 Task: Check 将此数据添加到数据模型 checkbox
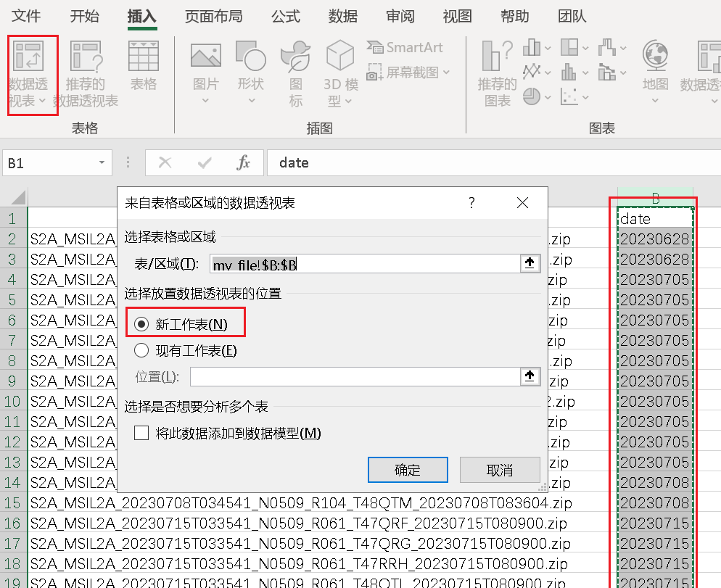point(141,433)
